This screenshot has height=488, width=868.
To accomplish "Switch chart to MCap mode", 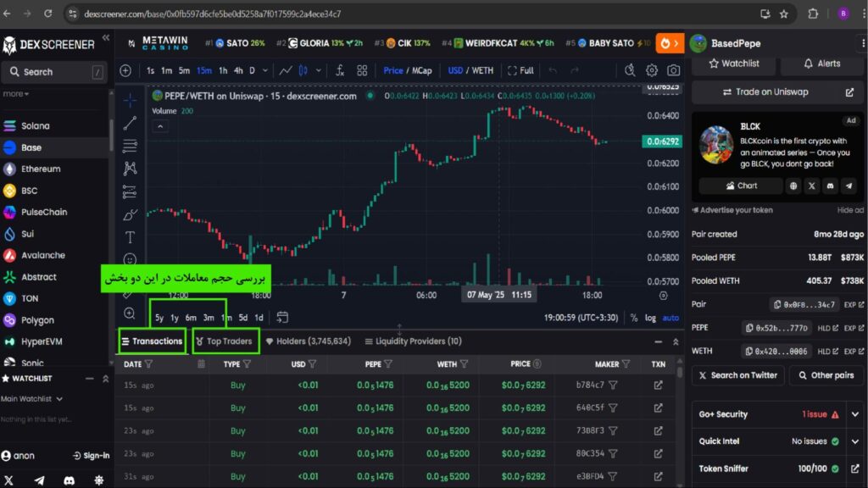I will (x=422, y=71).
